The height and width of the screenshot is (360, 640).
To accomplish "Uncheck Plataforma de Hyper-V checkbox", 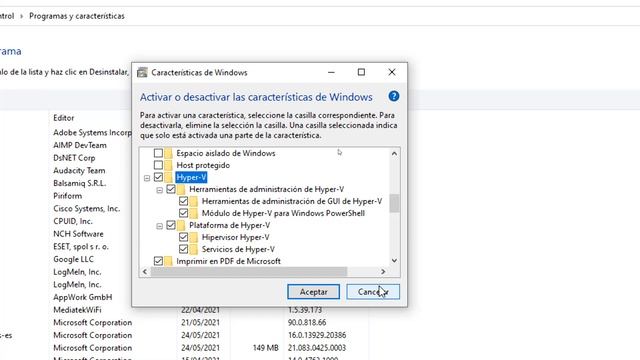I will pyautogui.click(x=171, y=225).
